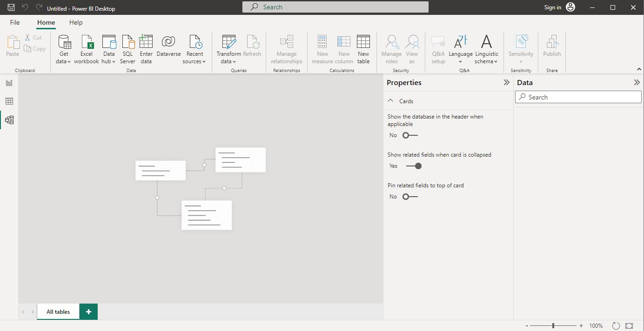
Task: Open Manage roles security dialog
Action: [392, 49]
